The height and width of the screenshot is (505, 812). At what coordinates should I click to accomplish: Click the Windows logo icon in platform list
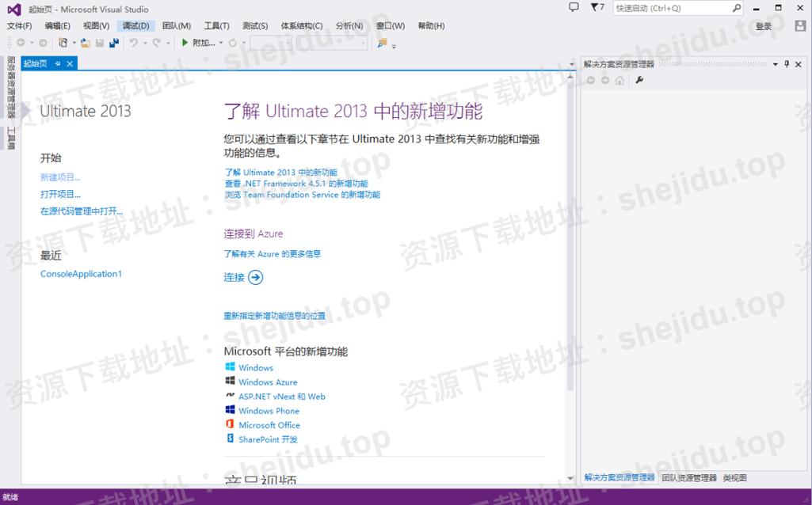click(230, 366)
